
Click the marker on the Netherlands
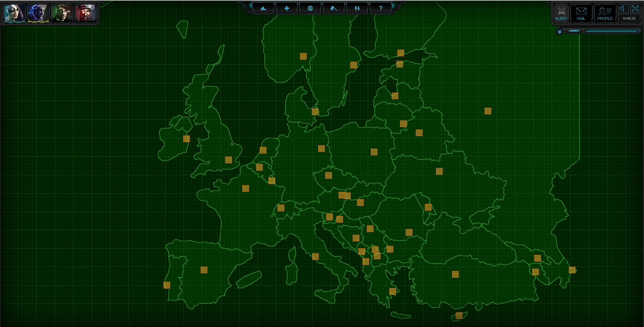pos(263,150)
